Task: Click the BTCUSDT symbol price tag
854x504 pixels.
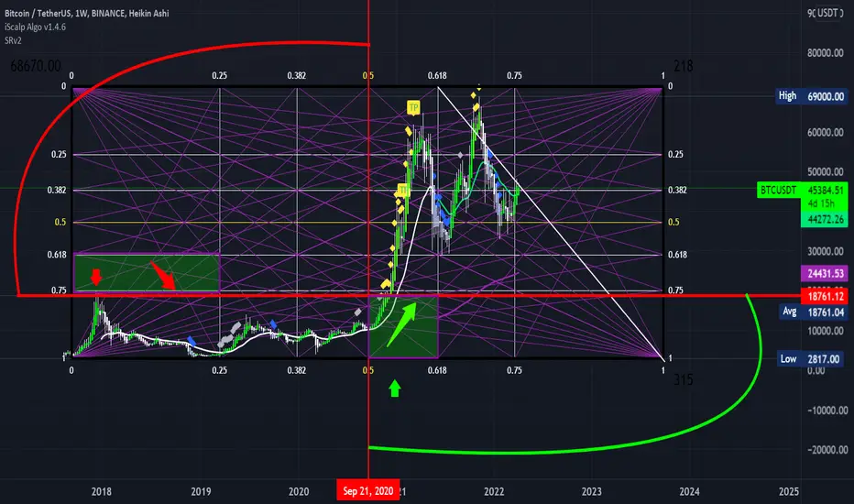Action: point(779,190)
